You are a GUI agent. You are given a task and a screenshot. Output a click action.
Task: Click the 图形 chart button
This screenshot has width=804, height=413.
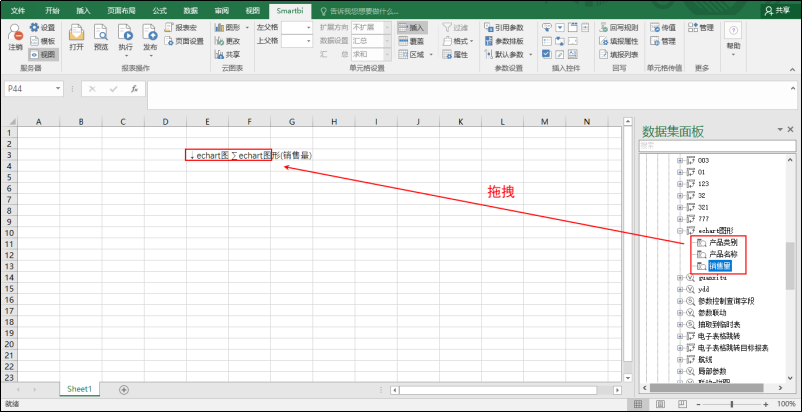228,28
